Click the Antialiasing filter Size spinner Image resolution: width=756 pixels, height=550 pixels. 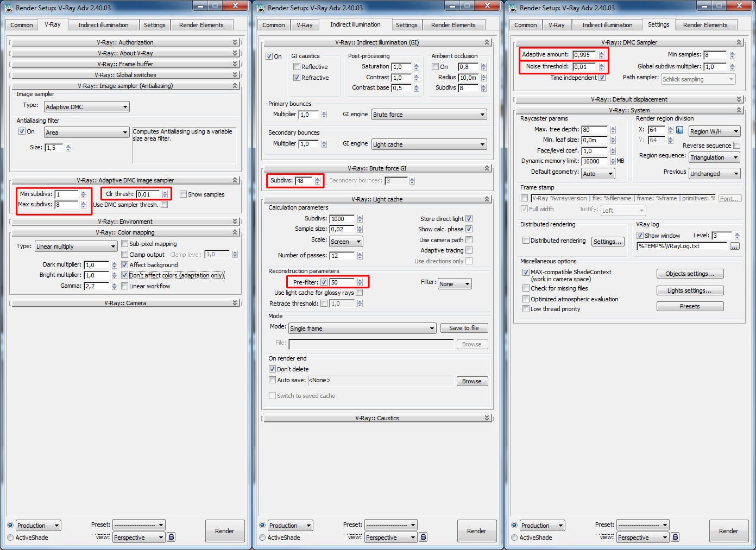click(x=68, y=148)
